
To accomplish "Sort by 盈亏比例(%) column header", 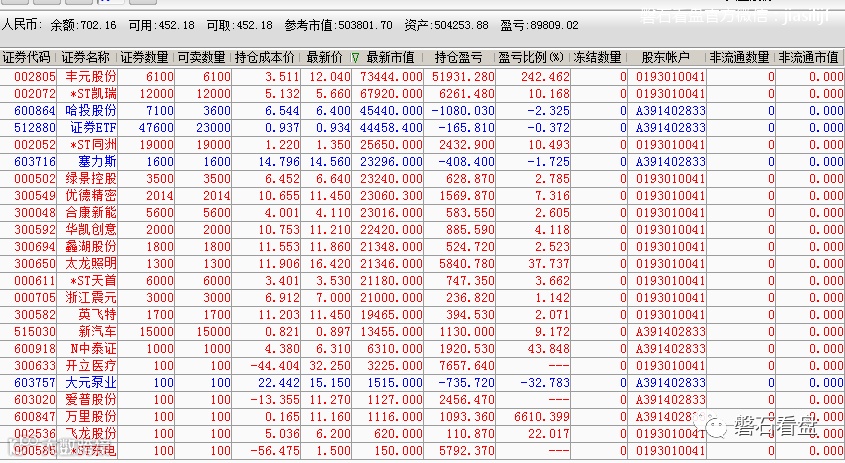I will pos(530,57).
